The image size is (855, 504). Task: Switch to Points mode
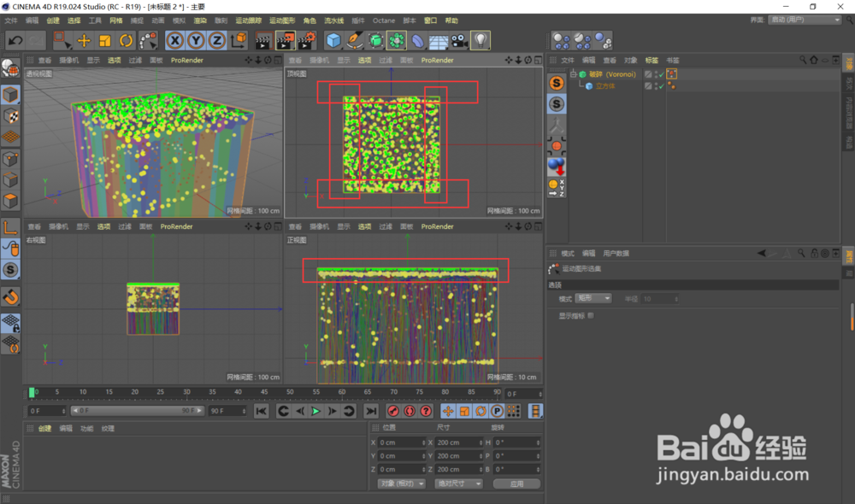point(11,159)
